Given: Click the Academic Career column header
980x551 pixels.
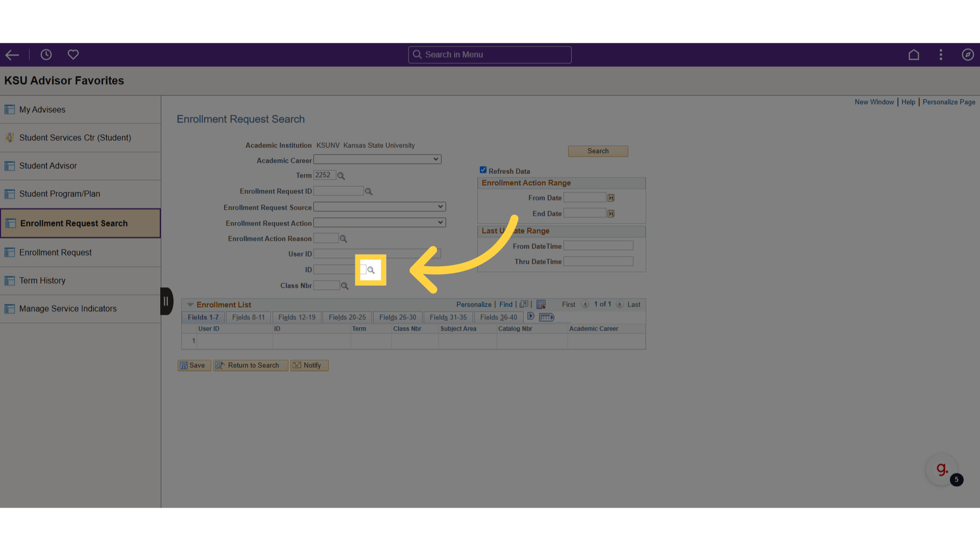Looking at the screenshot, I should pos(594,329).
